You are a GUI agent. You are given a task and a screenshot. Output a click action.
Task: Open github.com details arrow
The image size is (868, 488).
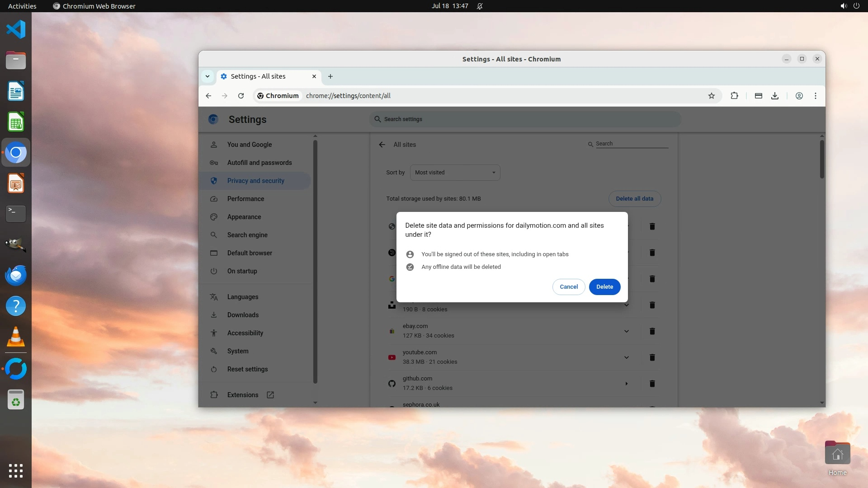[626, 384]
